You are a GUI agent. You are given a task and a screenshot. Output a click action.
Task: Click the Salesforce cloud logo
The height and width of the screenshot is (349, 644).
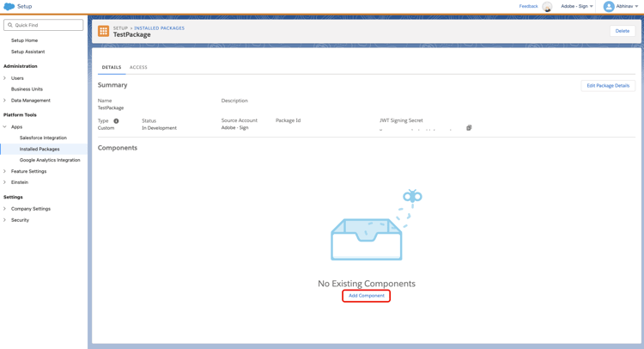[x=9, y=6]
